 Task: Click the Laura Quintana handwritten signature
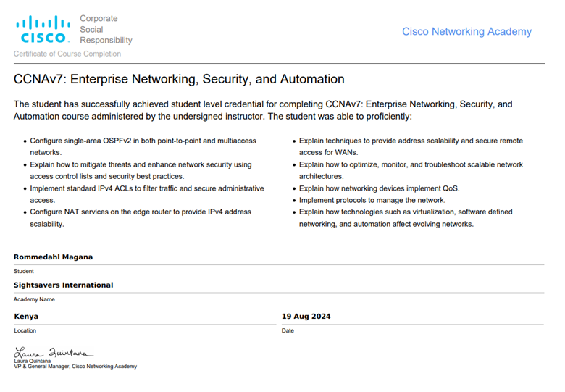[54, 353]
